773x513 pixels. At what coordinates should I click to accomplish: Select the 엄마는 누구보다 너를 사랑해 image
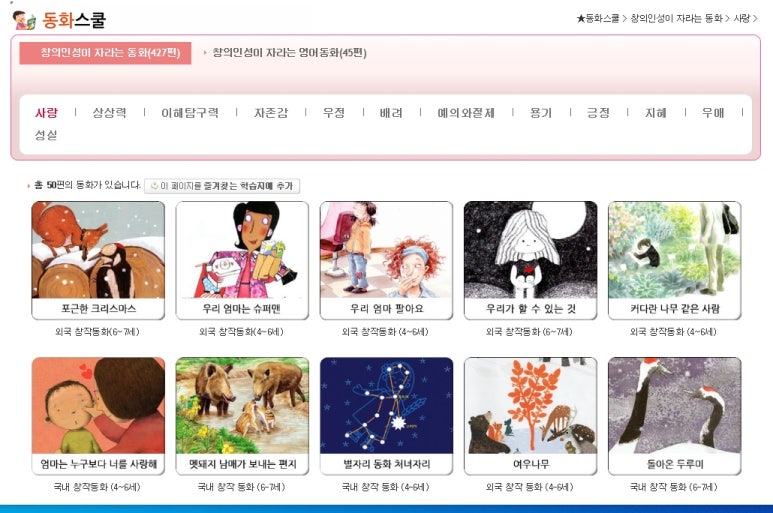98,406
